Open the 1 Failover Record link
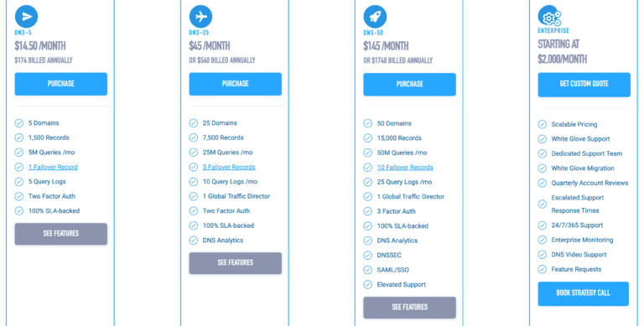 [x=53, y=167]
